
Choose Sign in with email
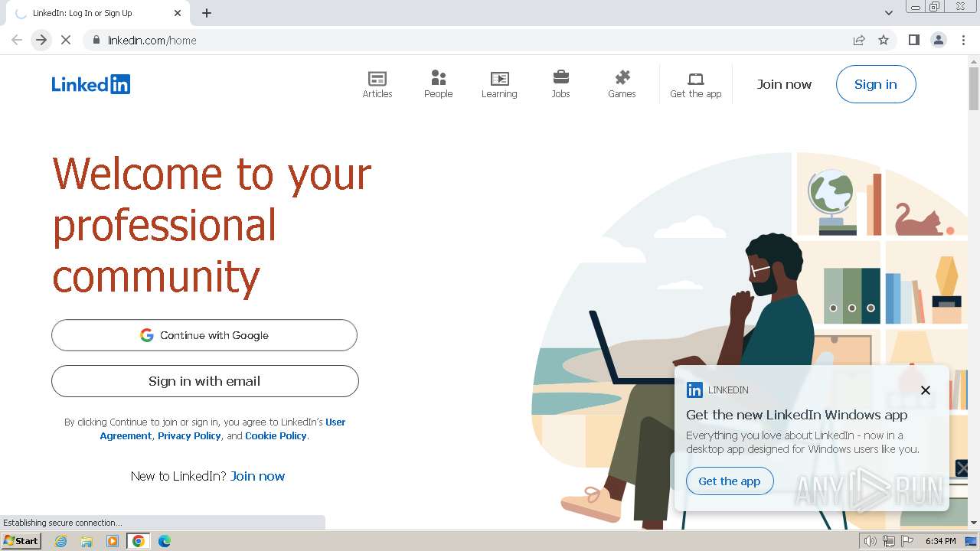click(205, 381)
